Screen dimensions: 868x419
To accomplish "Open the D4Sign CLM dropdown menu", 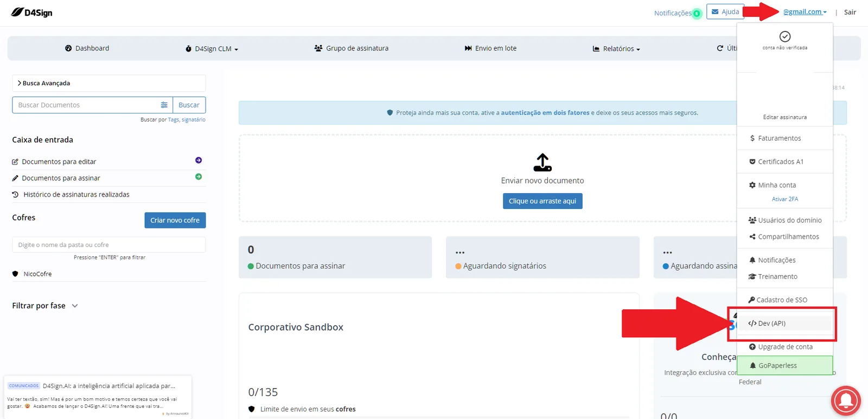I will [x=212, y=49].
